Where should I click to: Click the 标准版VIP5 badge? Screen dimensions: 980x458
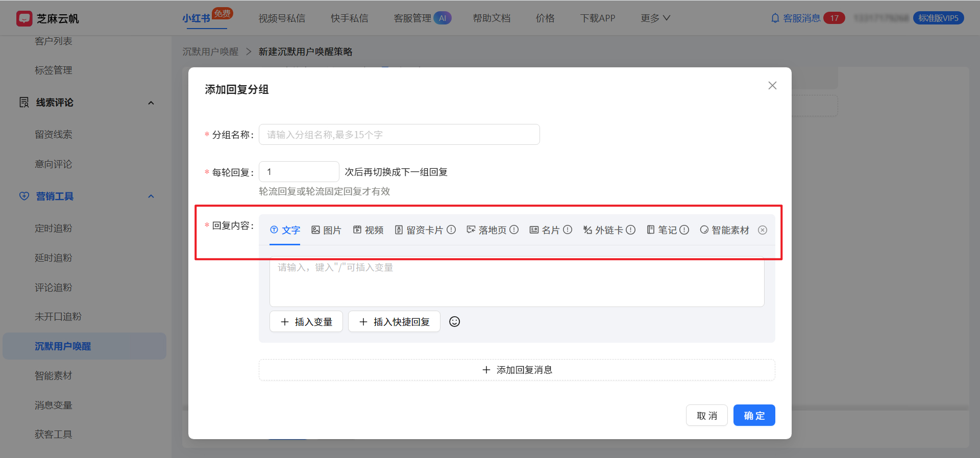(x=938, y=18)
